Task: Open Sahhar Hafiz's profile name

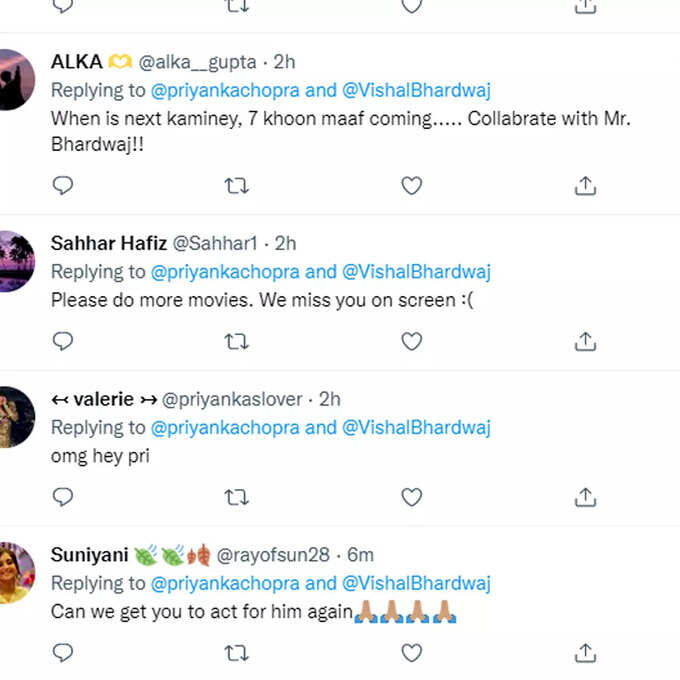Action: tap(108, 243)
